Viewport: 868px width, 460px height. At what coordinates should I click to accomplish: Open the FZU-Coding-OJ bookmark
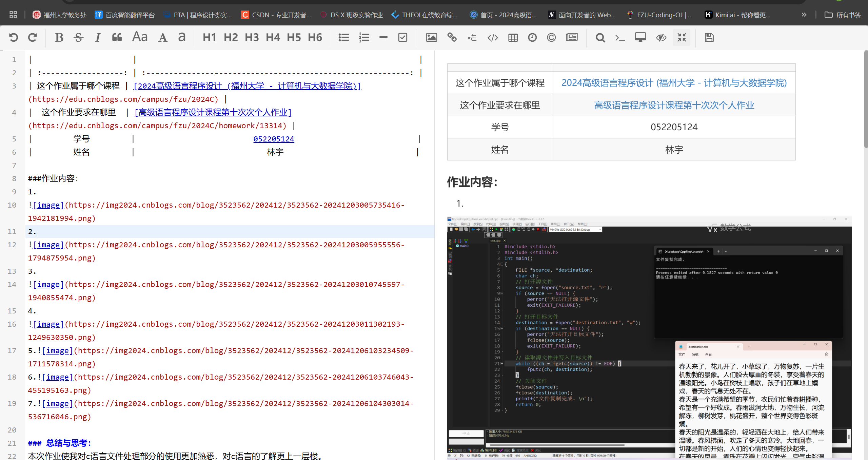(659, 15)
